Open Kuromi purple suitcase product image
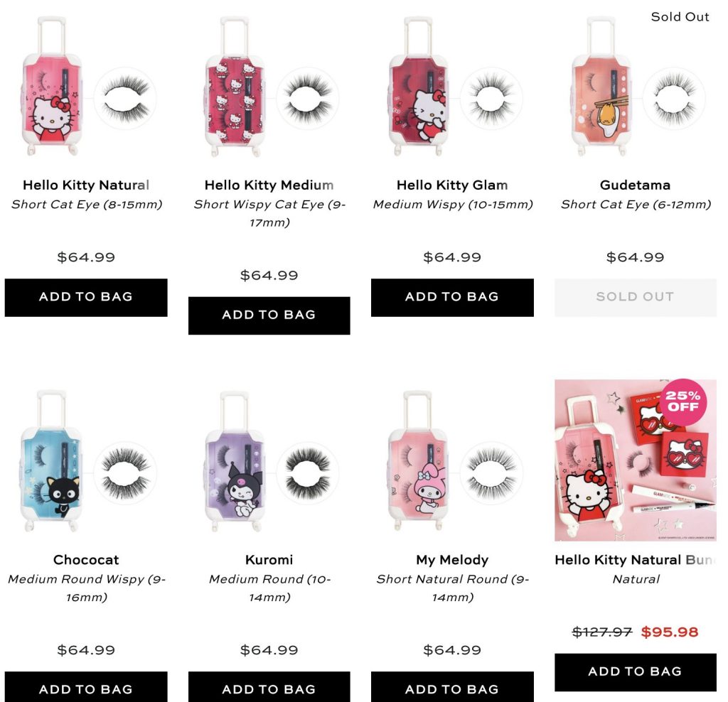The height and width of the screenshot is (702, 728). (x=269, y=460)
